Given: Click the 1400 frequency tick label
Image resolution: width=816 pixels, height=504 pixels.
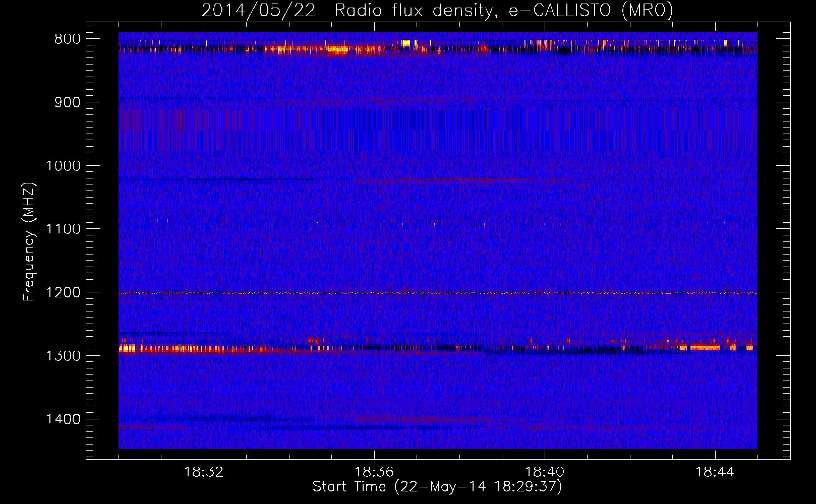Looking at the screenshot, I should click(64, 419).
